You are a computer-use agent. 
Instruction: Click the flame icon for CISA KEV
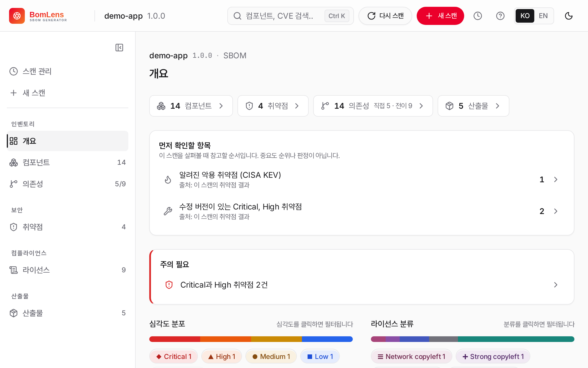pyautogui.click(x=168, y=179)
